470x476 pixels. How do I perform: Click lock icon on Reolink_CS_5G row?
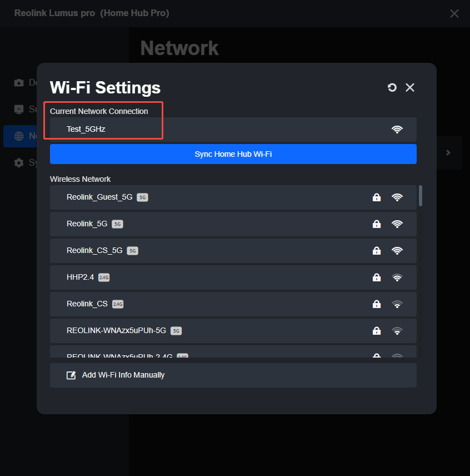tap(377, 251)
